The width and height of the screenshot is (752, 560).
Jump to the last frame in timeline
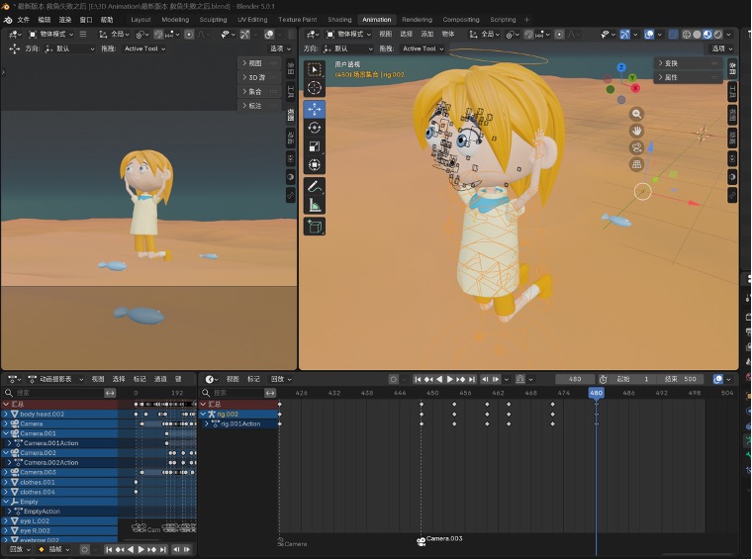pos(472,379)
